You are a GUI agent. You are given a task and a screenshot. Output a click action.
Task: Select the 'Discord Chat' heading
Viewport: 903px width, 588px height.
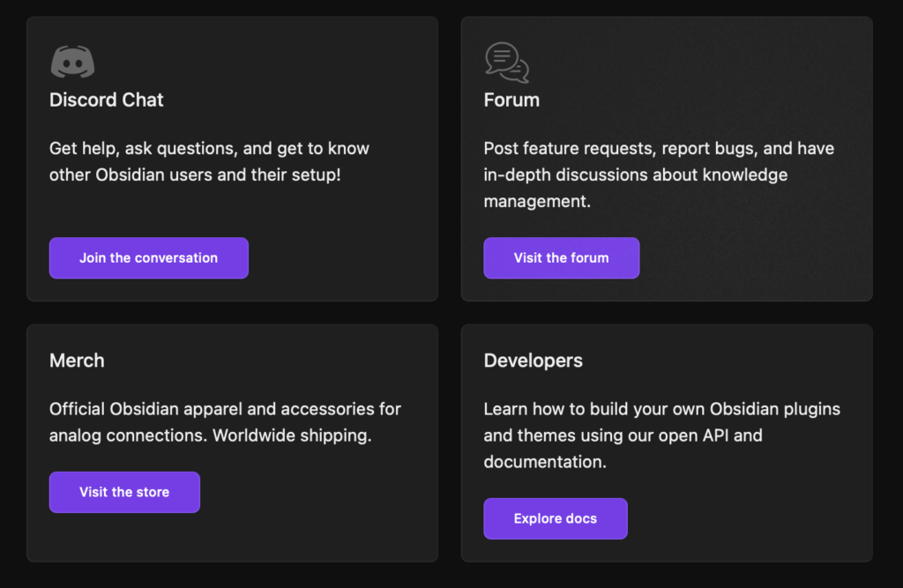click(107, 100)
